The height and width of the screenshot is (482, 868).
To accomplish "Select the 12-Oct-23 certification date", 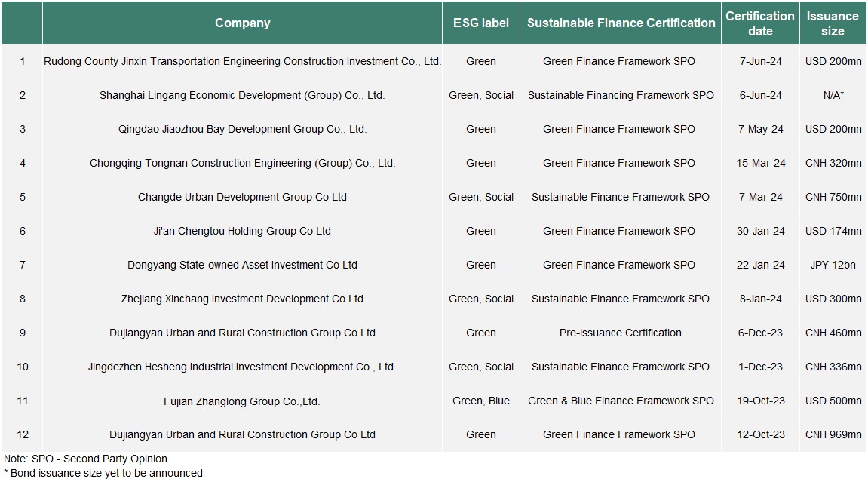I will click(761, 435).
